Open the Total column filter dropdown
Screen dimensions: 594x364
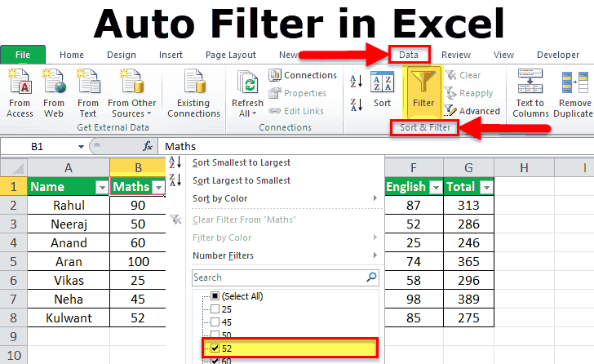486,187
